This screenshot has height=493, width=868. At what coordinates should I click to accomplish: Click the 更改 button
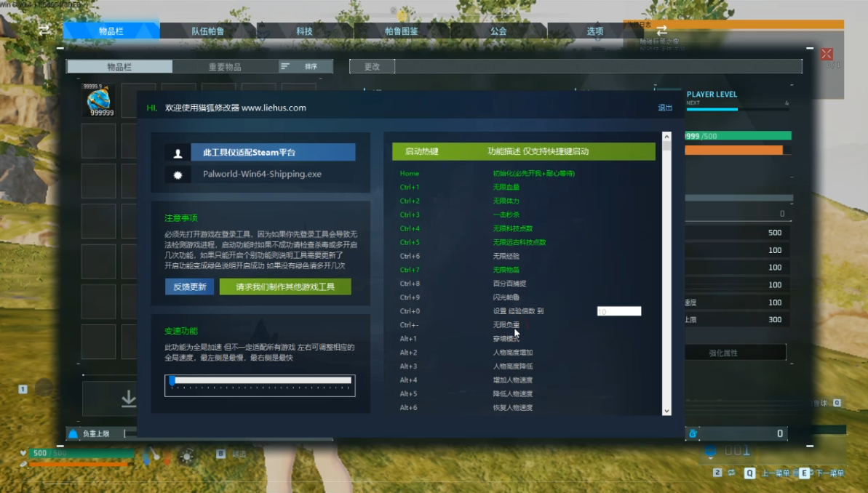[372, 66]
